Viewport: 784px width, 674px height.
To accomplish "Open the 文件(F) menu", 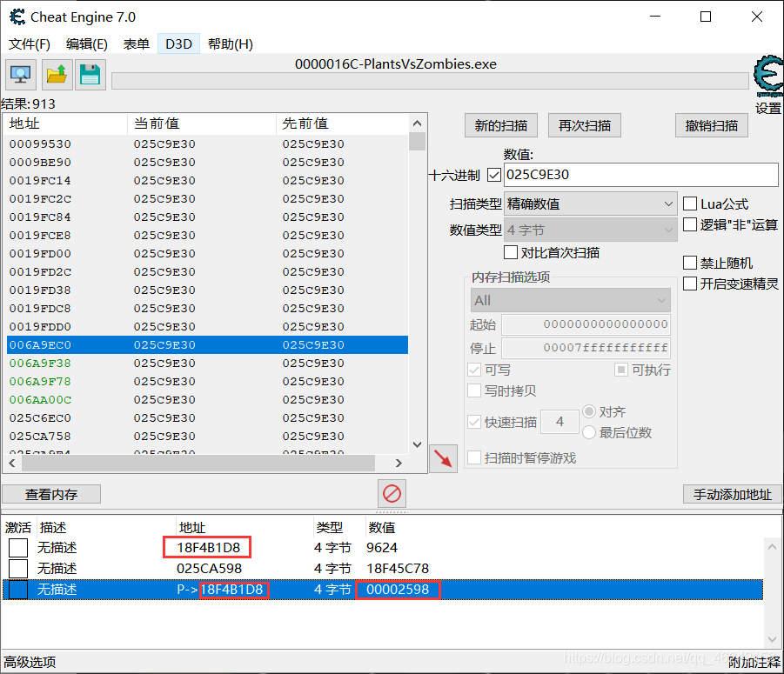I will point(29,44).
